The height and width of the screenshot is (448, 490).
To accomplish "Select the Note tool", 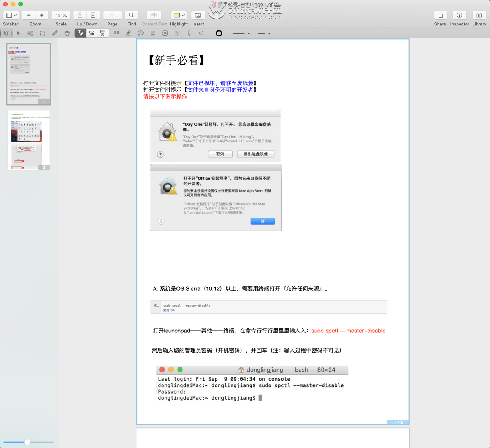I will 153,33.
